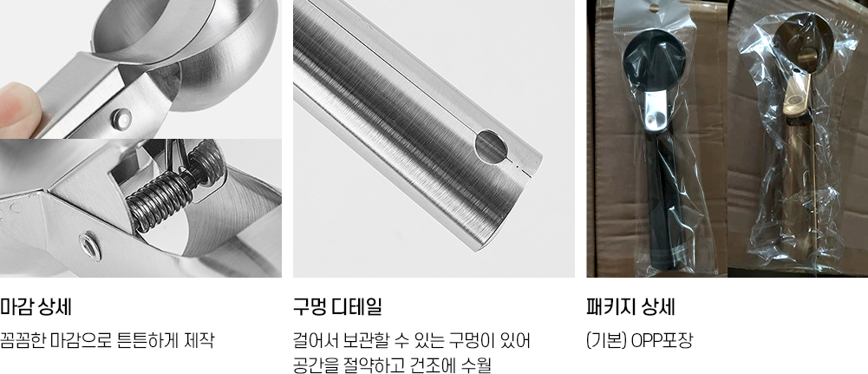The height and width of the screenshot is (374, 868).
Task: Click the round hanging hole in the handle
Action: click(491, 147)
